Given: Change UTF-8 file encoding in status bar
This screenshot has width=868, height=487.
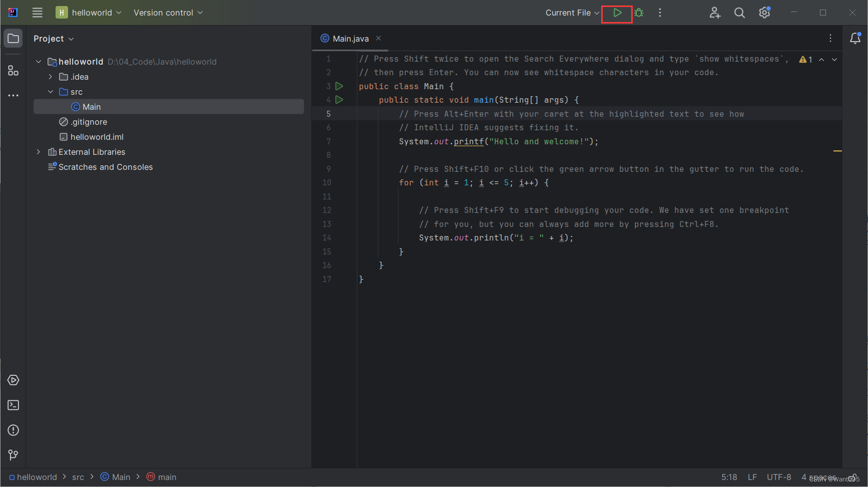Looking at the screenshot, I should pos(779,477).
